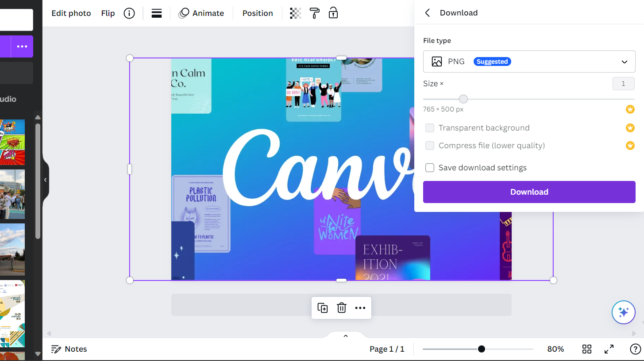Viewport: 644px width, 361px height.
Task: Open the Position panel
Action: click(258, 13)
